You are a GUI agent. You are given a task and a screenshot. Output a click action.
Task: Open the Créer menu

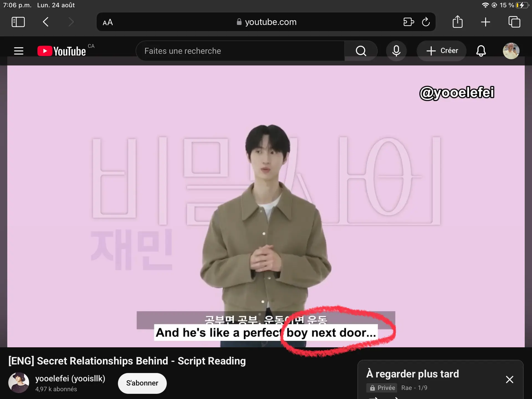pyautogui.click(x=442, y=51)
